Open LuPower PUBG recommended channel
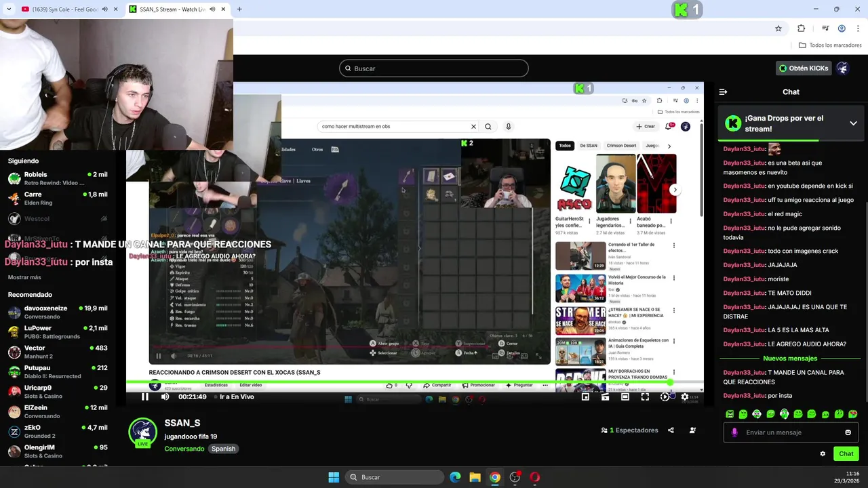The width and height of the screenshot is (868, 488). (58, 332)
